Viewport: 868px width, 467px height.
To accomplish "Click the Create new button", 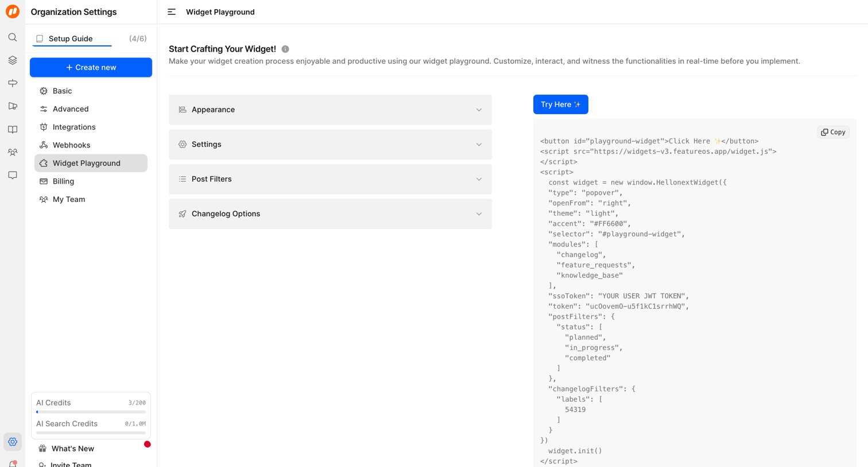I will click(x=91, y=68).
